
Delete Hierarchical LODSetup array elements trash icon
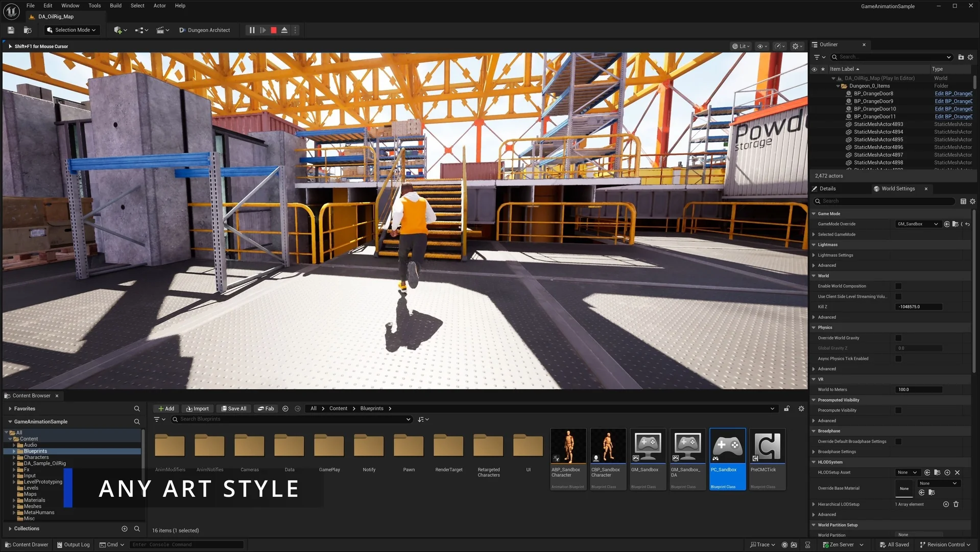(956, 504)
